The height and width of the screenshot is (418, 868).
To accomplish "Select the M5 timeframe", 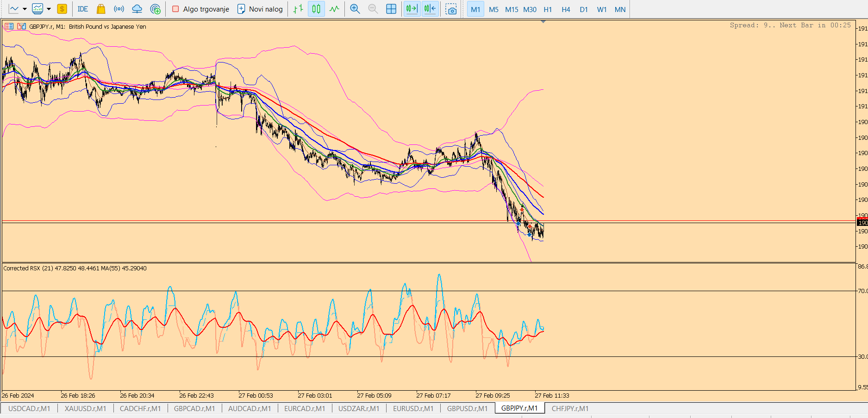I will pyautogui.click(x=493, y=9).
